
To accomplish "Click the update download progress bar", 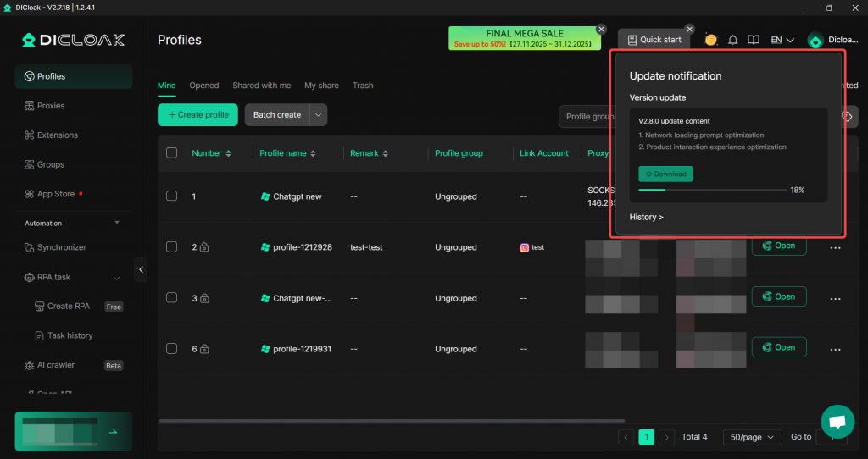I will pyautogui.click(x=712, y=191).
